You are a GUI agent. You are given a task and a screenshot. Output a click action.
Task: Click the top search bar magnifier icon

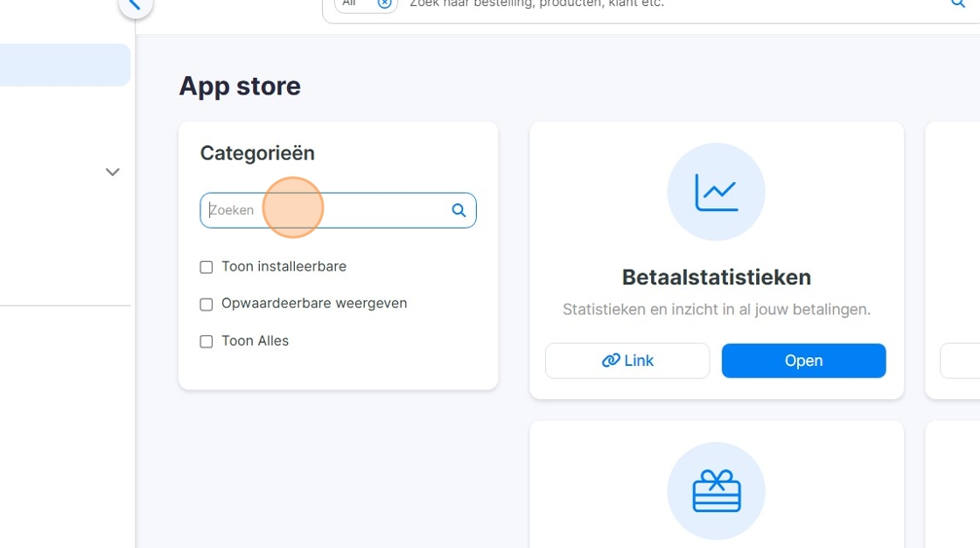957,4
